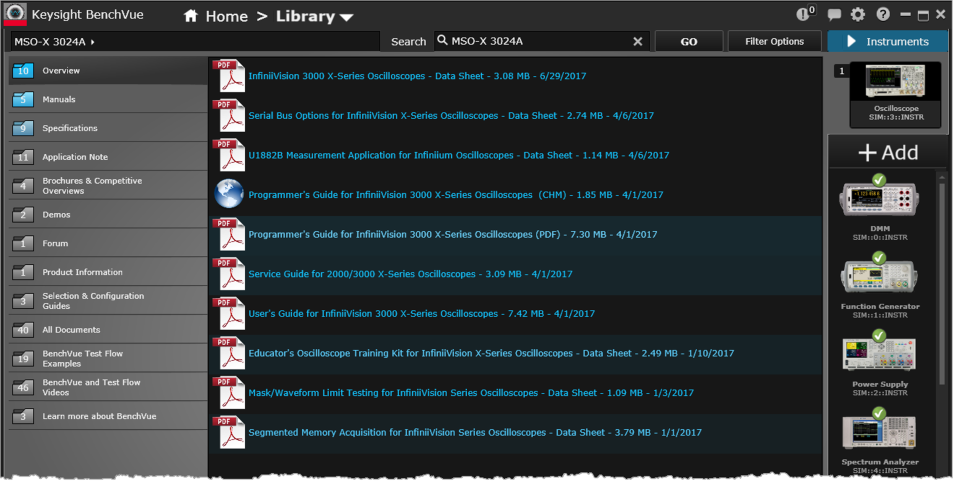
Task: Click the Home icon in title bar
Action: point(191,16)
